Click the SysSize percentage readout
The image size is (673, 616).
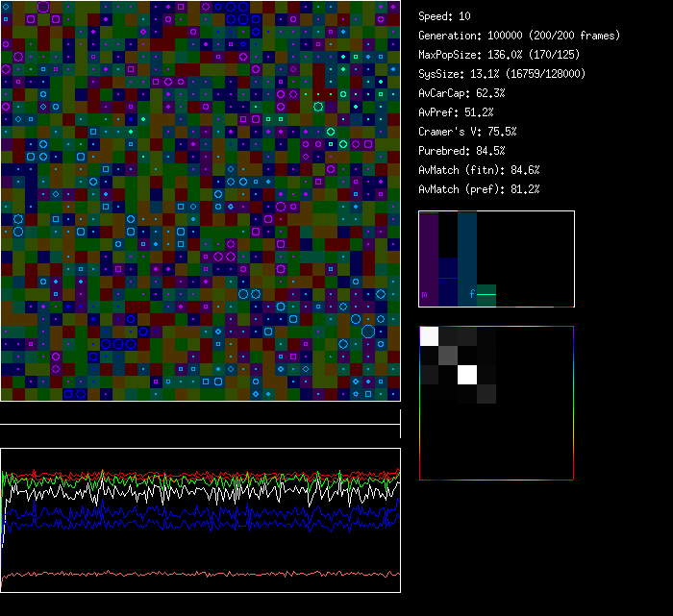click(x=502, y=74)
